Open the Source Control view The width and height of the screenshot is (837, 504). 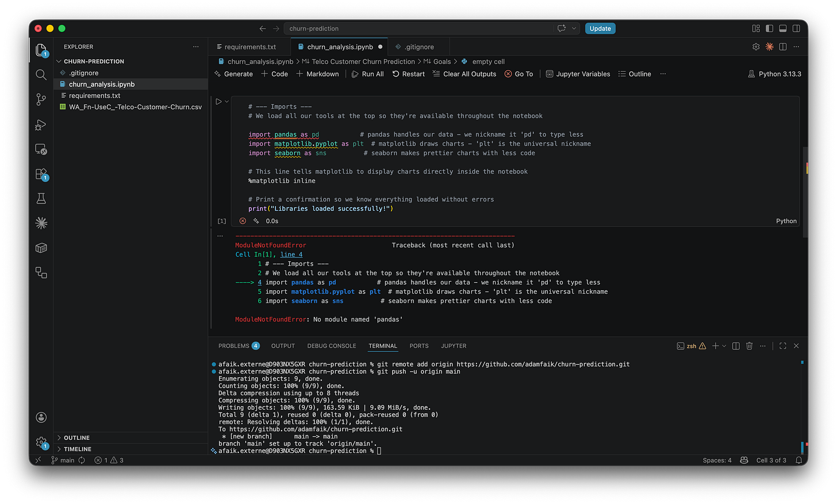pos(41,99)
